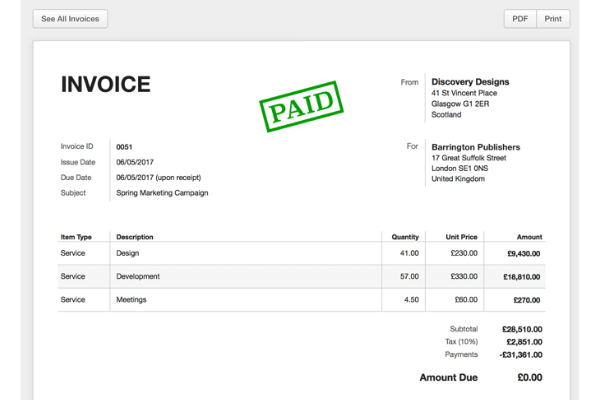Click issue date 06/05/2017
The image size is (600, 400).
pyautogui.click(x=135, y=162)
